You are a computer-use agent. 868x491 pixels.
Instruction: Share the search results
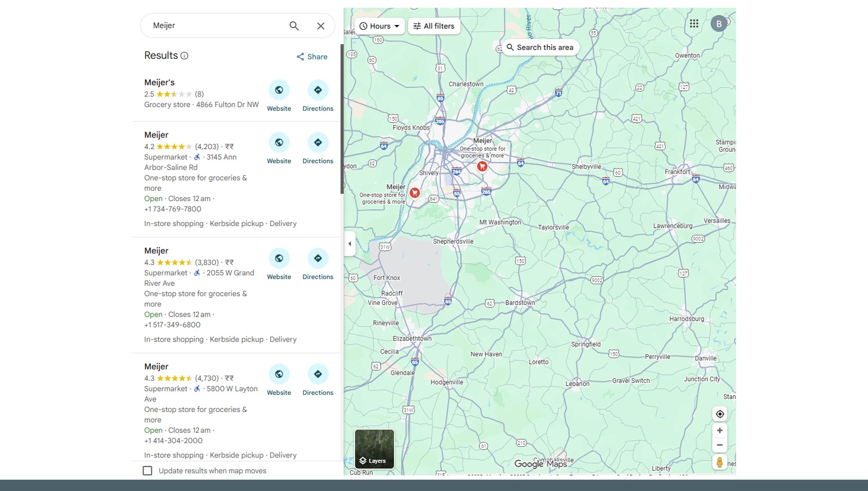(311, 56)
